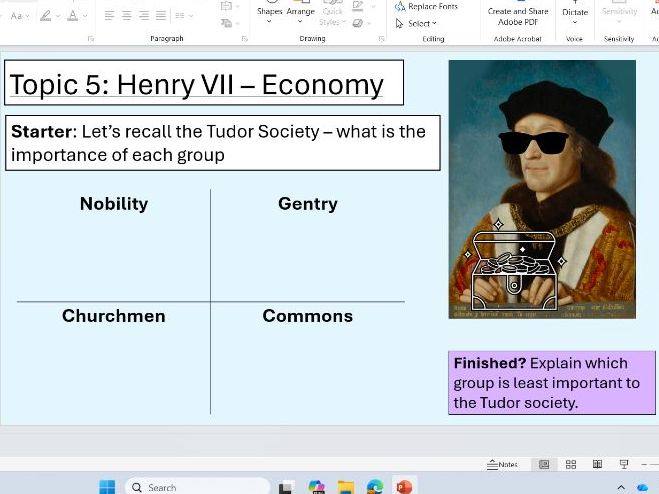Viewport: 659px width, 494px height.
Task: Open the Windows Start menu
Action: click(x=107, y=487)
